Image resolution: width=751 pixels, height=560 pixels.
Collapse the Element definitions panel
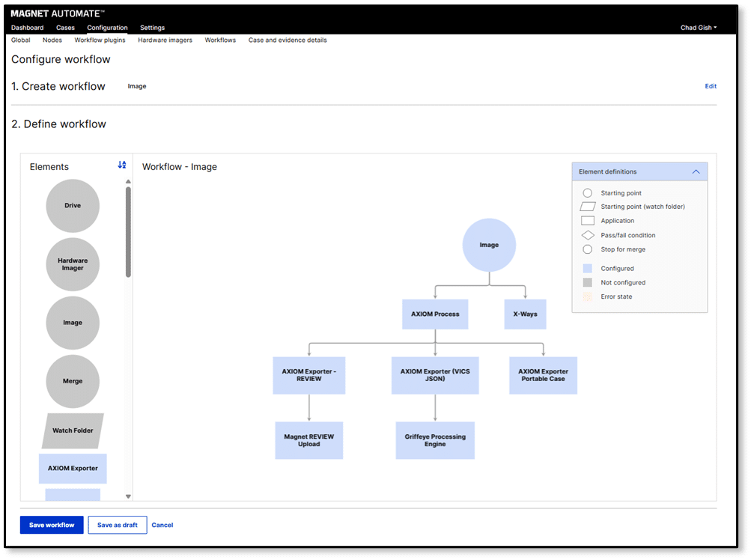coord(696,171)
